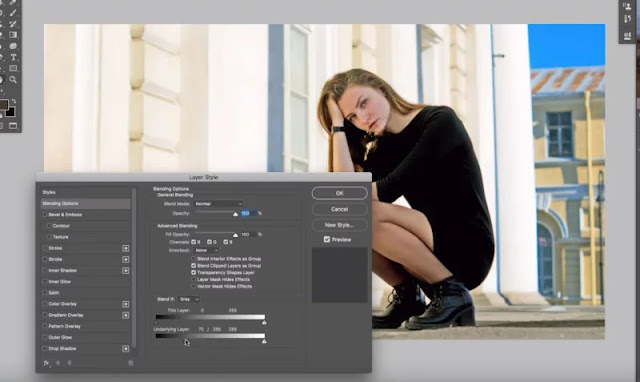Change the screen mode icon

click(13, 126)
